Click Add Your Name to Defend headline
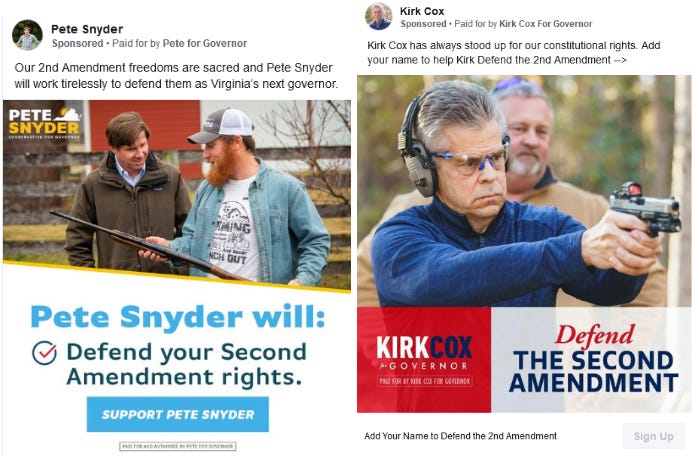Image resolution: width=694 pixels, height=459 pixels. click(x=460, y=436)
